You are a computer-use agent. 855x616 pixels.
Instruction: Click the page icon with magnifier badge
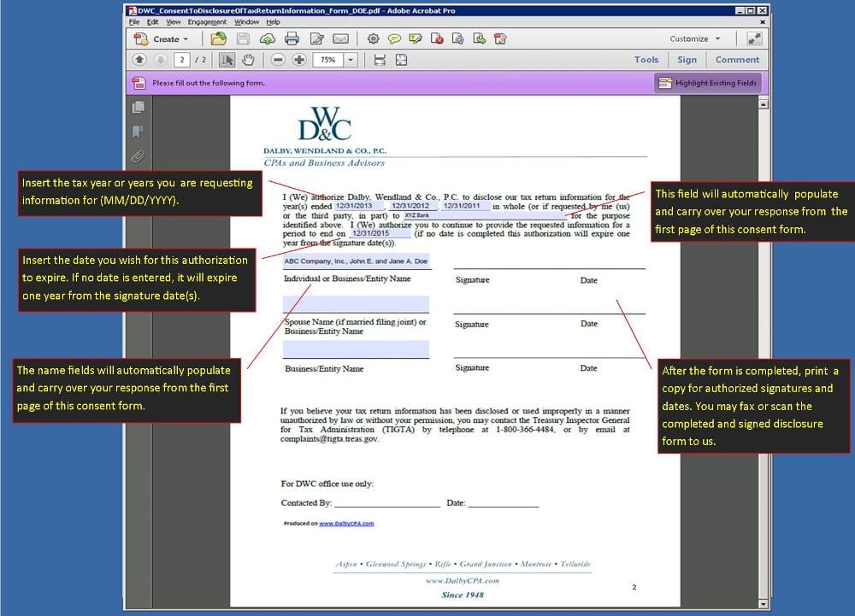pos(458,38)
